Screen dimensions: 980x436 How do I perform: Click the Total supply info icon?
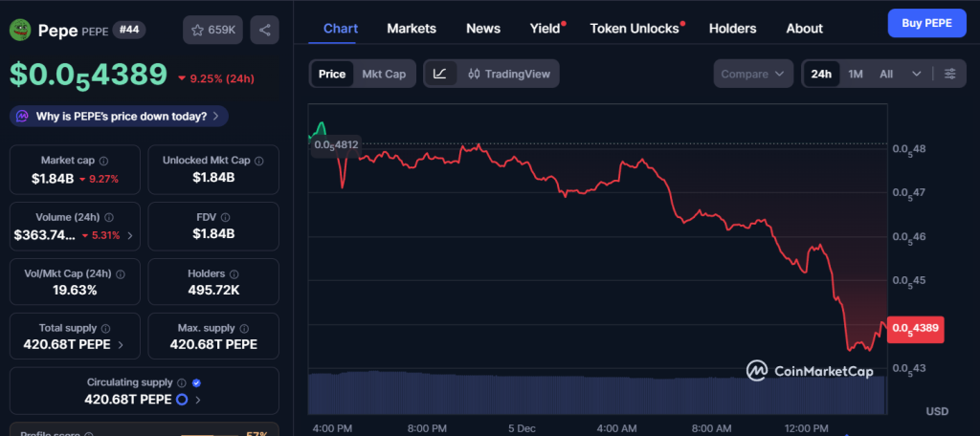pyautogui.click(x=105, y=328)
